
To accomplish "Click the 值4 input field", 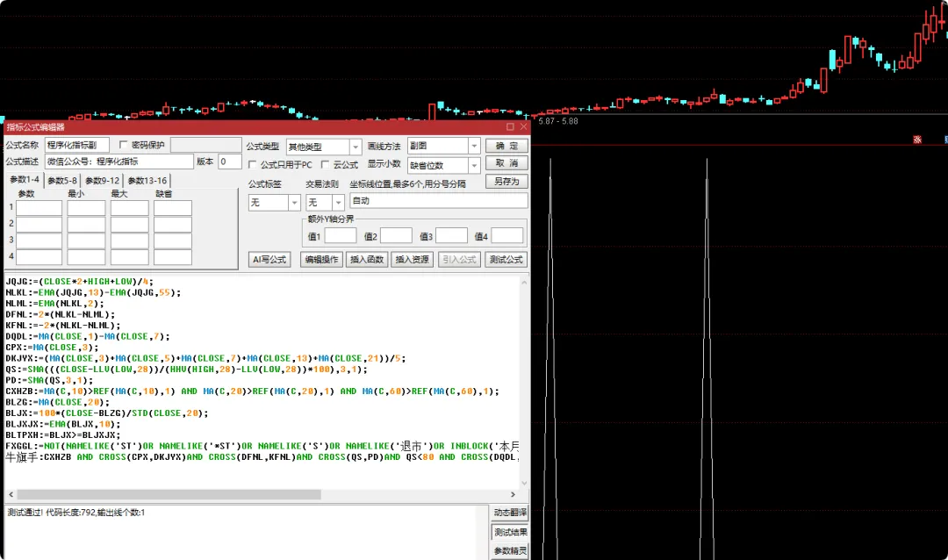I will pos(507,236).
